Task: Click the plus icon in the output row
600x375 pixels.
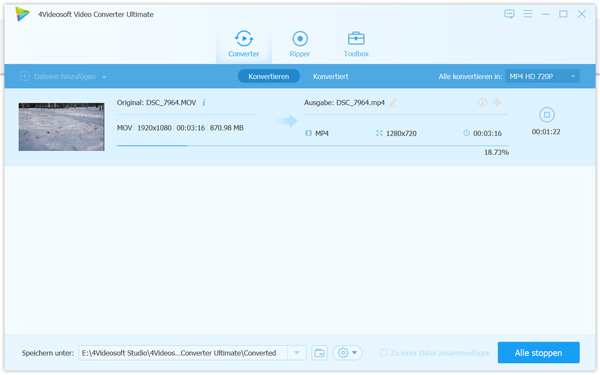Action: [497, 102]
